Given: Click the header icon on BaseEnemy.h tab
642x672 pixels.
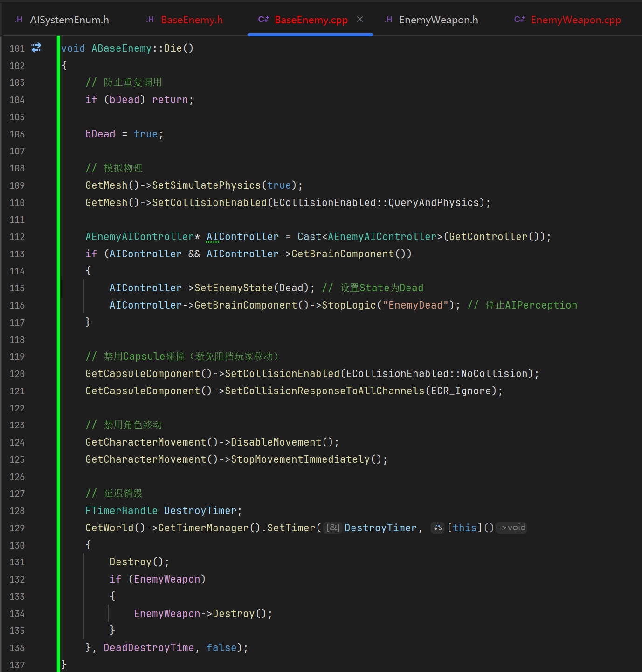Looking at the screenshot, I should click(150, 20).
